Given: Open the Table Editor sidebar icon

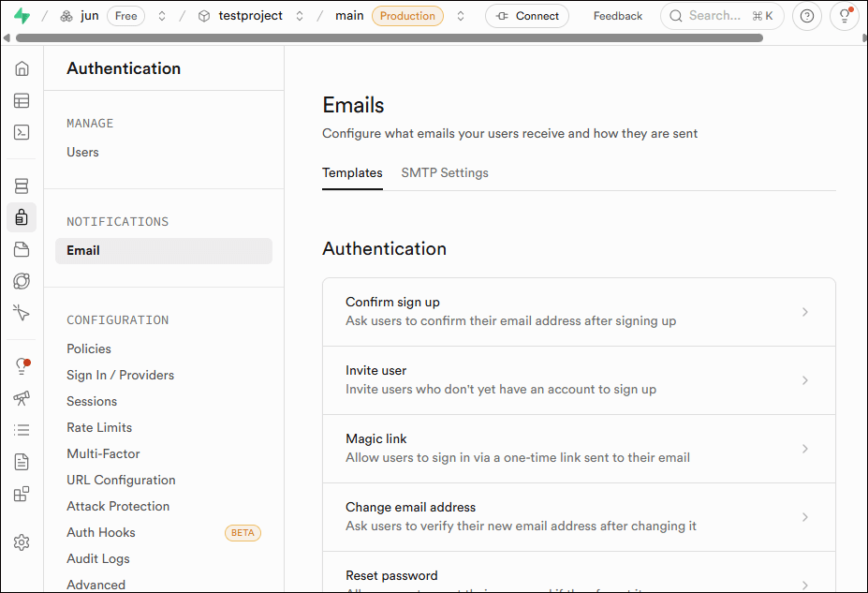Looking at the screenshot, I should 22,100.
